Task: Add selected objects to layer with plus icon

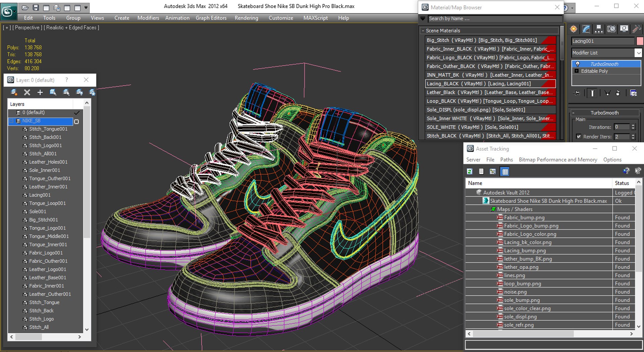Action: click(x=40, y=92)
